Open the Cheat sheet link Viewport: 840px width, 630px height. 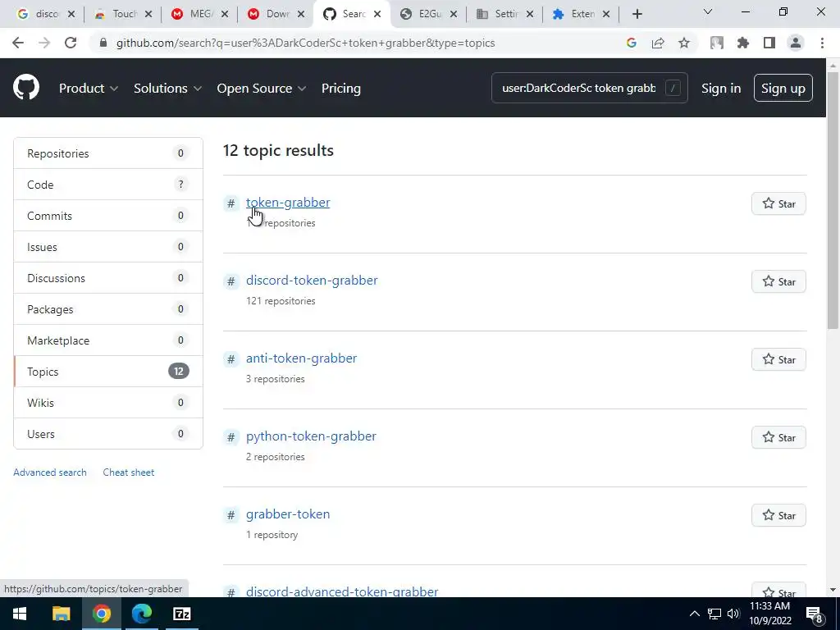point(129,472)
